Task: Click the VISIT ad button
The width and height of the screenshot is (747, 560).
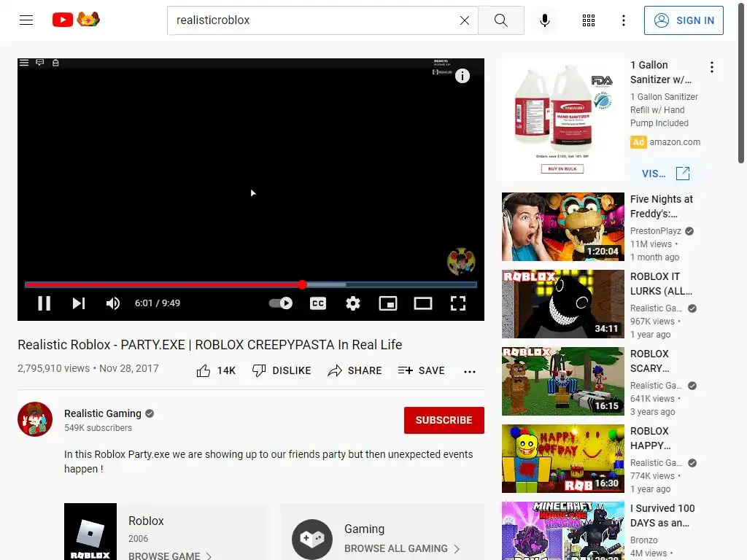Action: pos(665,174)
